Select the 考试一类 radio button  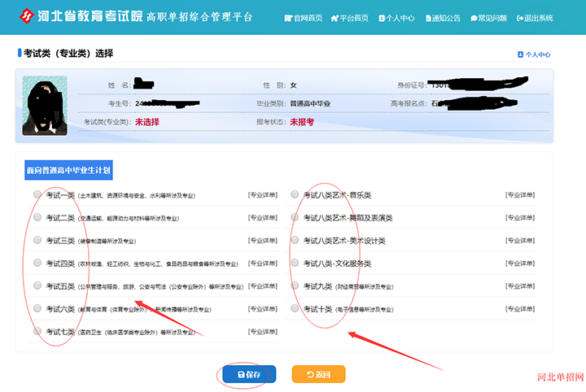click(x=37, y=194)
